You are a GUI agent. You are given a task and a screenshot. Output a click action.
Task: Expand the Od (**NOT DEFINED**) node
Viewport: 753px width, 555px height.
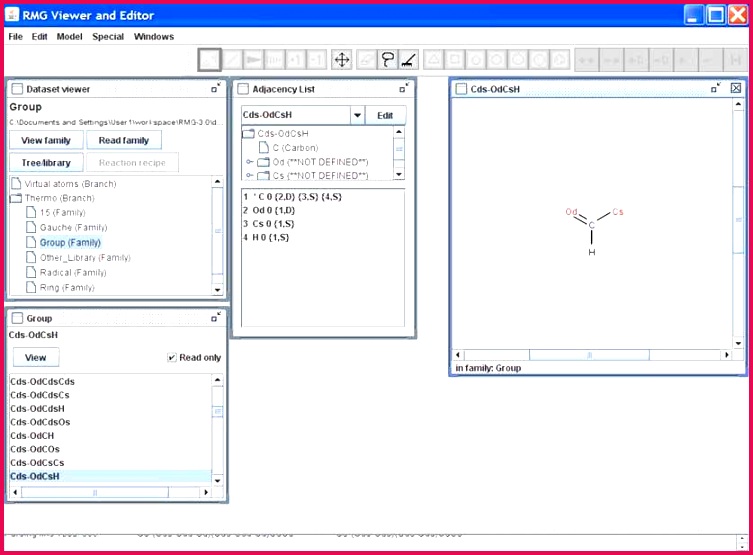[249, 162]
